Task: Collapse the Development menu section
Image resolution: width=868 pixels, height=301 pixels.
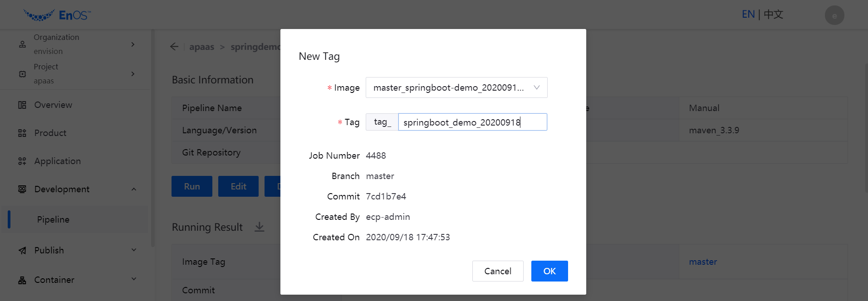Action: [133, 189]
